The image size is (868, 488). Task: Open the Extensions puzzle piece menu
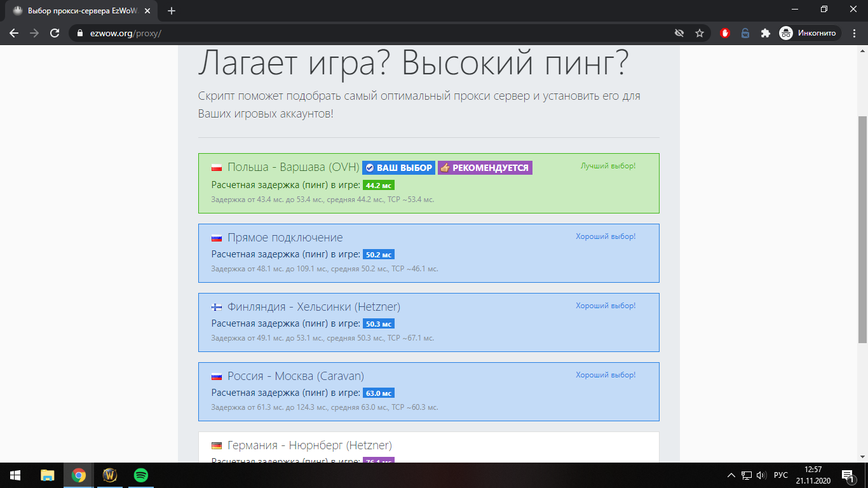tap(765, 33)
